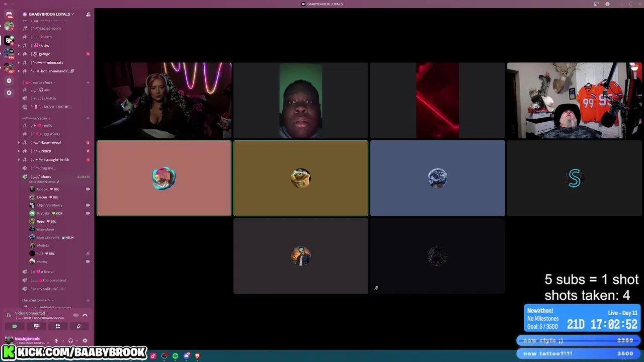Open the bot-commands text channel
The height and width of the screenshot is (362, 644).
(55, 71)
